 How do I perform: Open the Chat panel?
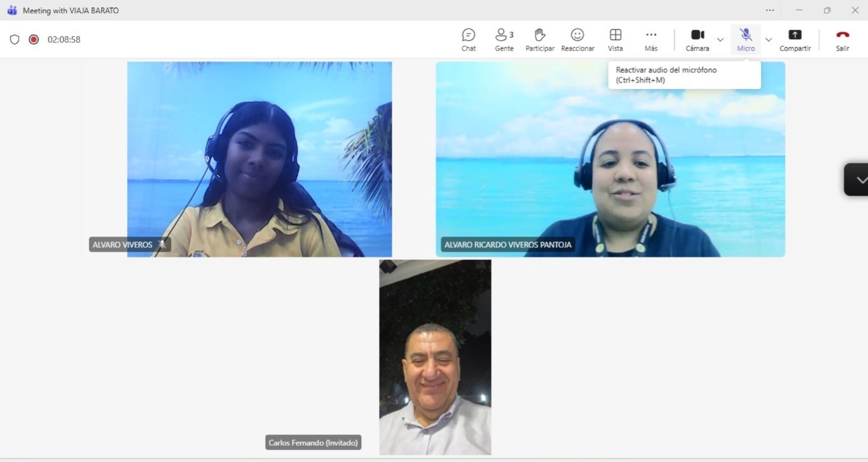pos(469,39)
